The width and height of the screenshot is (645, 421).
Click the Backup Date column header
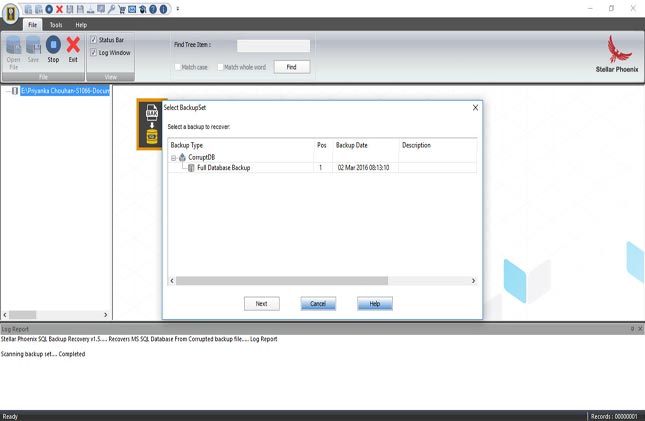tap(365, 145)
